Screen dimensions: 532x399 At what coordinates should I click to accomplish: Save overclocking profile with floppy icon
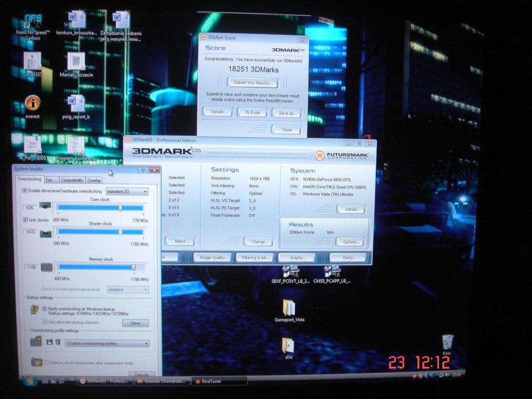pos(49,342)
